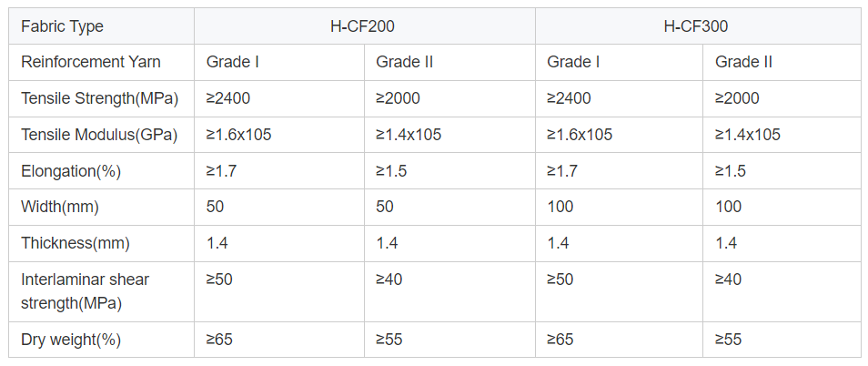
Task: Click H-CF300 Grade I width value 100
Action: [x=560, y=207]
